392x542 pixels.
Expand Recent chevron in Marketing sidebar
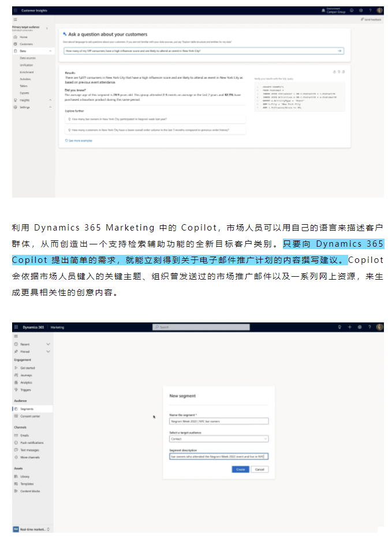point(48,344)
